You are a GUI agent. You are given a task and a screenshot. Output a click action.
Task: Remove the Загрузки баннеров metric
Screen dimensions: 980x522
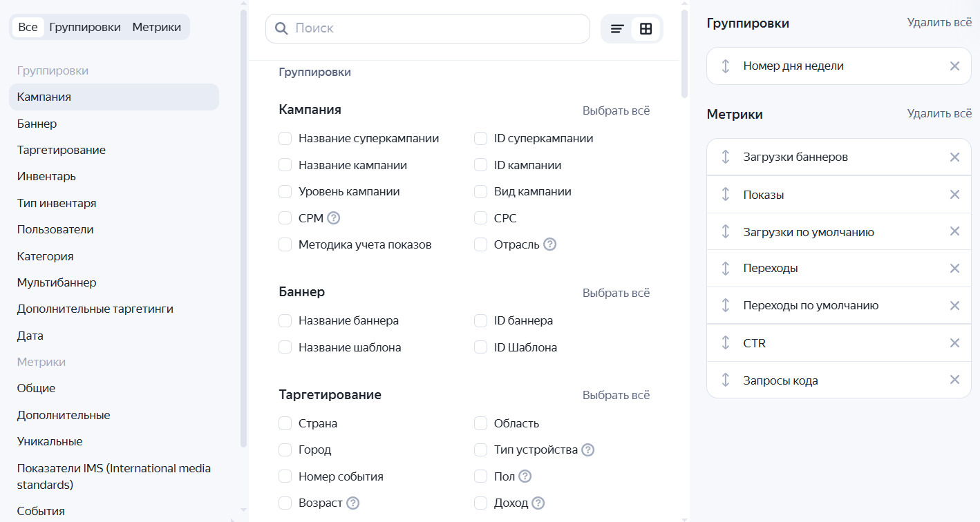click(x=954, y=157)
